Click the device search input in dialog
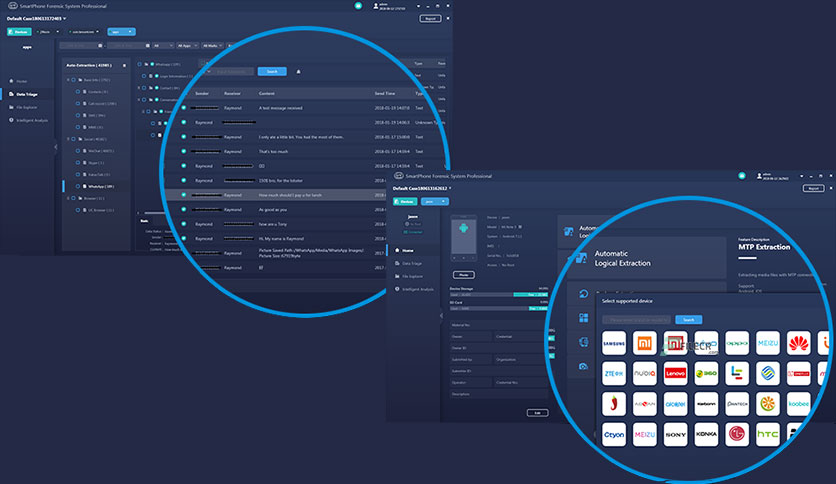This screenshot has width=836, height=484. pyautogui.click(x=637, y=320)
